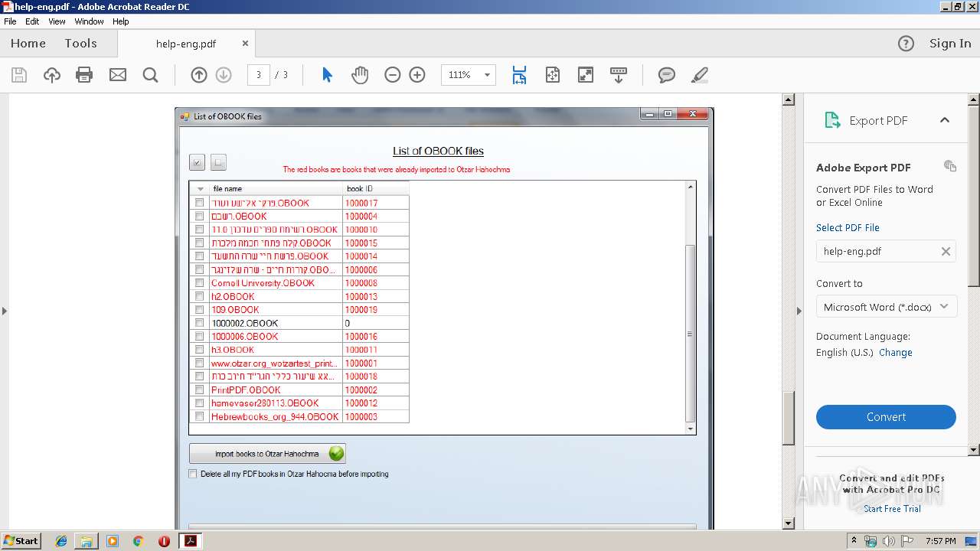Screen dimensions: 980x551
Task: Open the View menu
Action: coord(57,21)
